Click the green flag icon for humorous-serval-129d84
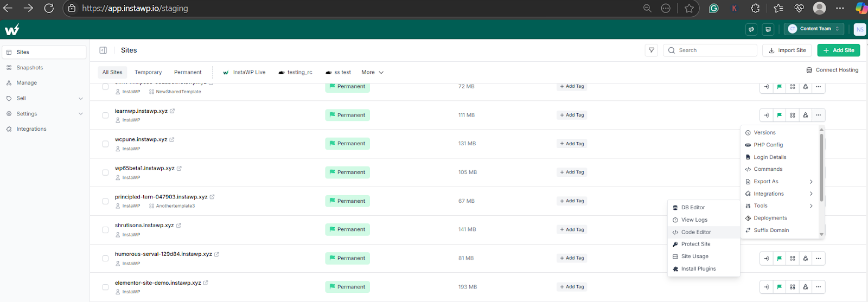 tap(779, 258)
